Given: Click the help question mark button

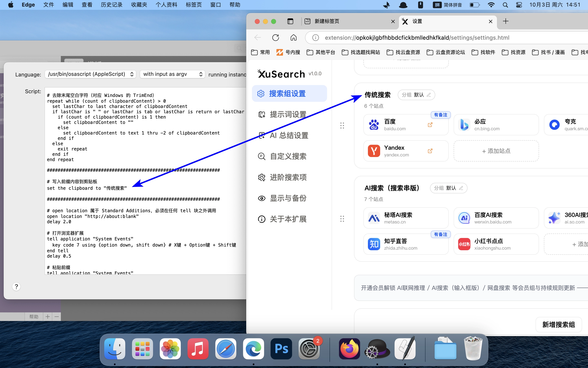Looking at the screenshot, I should (x=16, y=287).
